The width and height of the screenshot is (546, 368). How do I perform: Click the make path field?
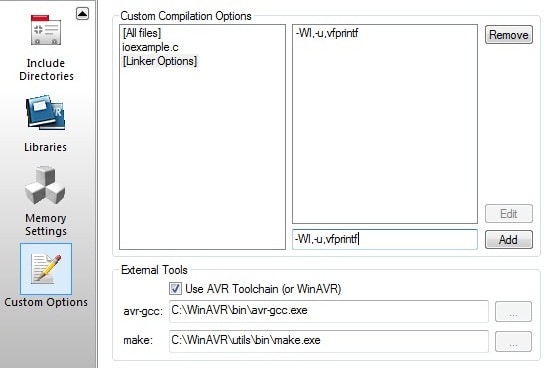329,341
